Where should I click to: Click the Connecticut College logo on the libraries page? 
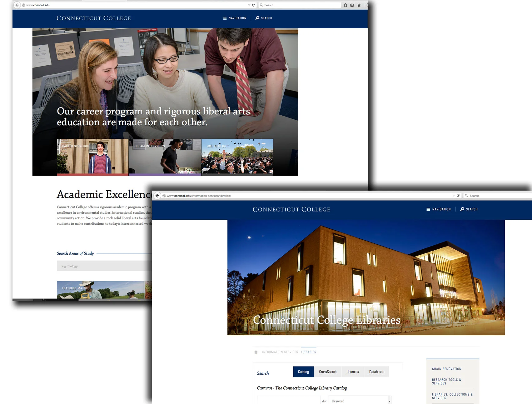pyautogui.click(x=291, y=209)
